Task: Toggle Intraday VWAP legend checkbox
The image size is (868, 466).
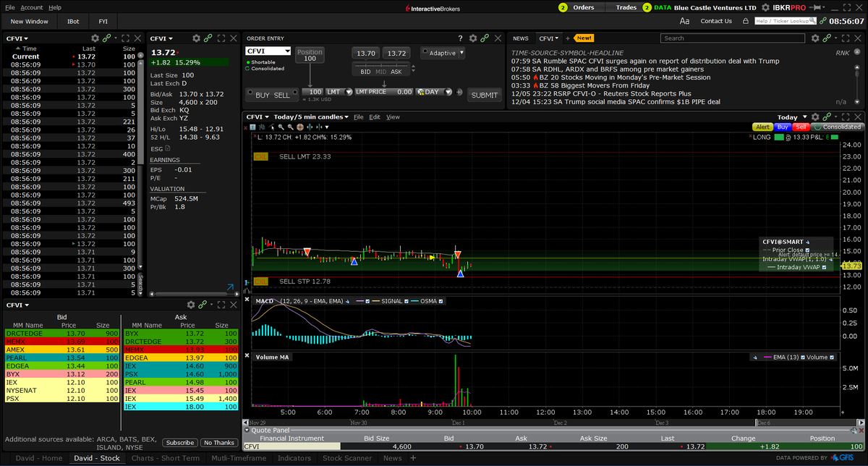Action: coord(824,267)
